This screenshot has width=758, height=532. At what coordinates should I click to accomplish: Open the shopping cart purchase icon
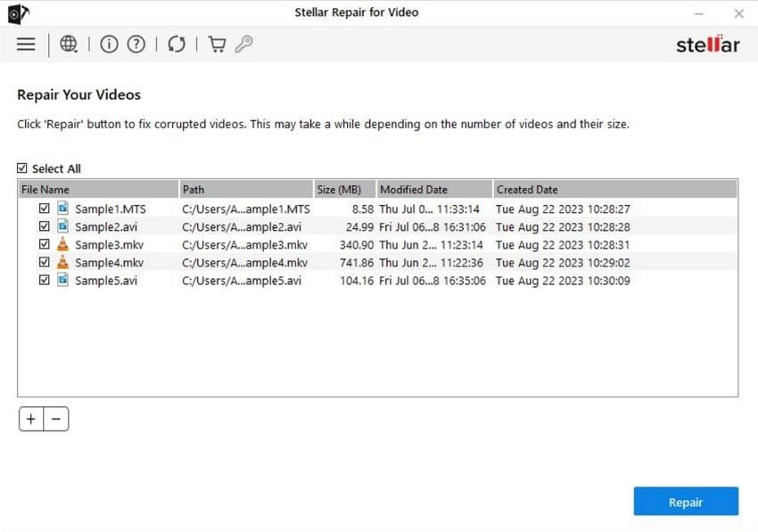tap(216, 44)
